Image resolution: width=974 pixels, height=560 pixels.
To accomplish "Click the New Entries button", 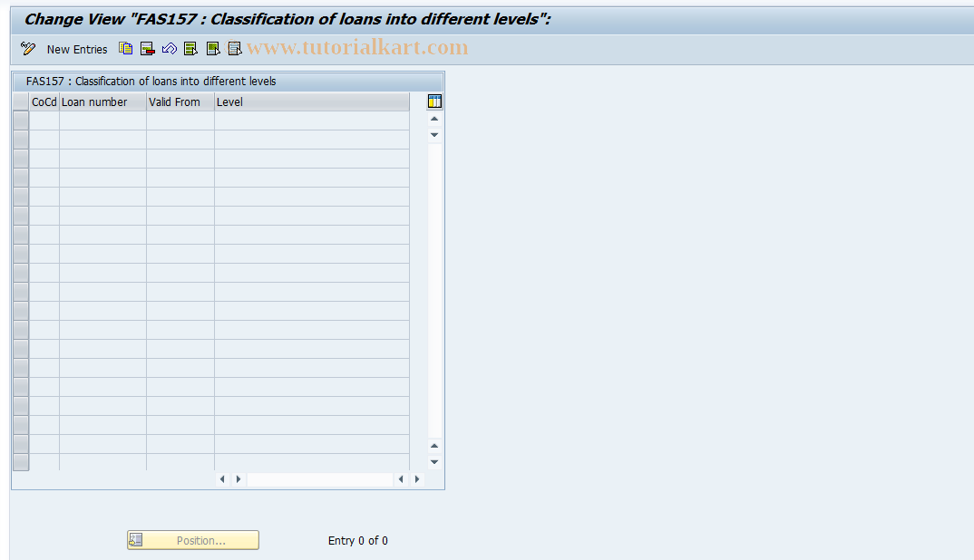I will click(x=77, y=49).
